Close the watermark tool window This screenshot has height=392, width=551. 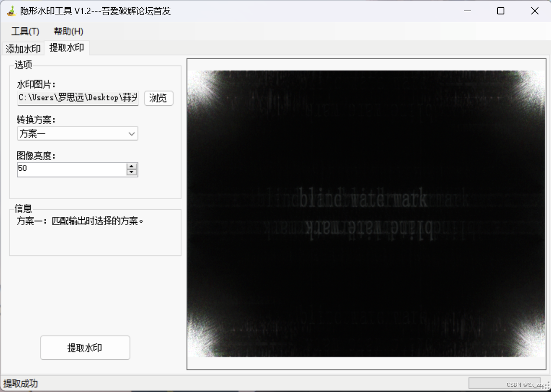[535, 11]
